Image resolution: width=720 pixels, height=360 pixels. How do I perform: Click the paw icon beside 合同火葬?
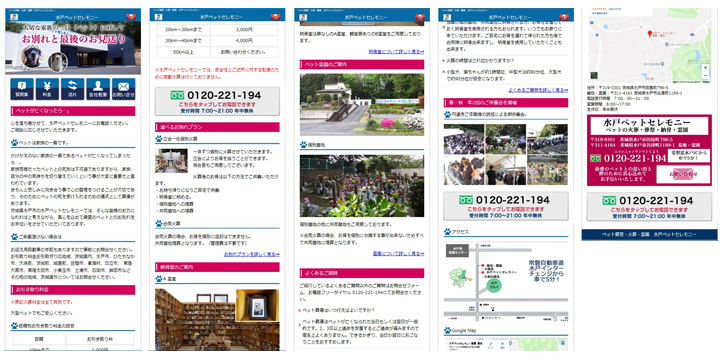click(159, 224)
